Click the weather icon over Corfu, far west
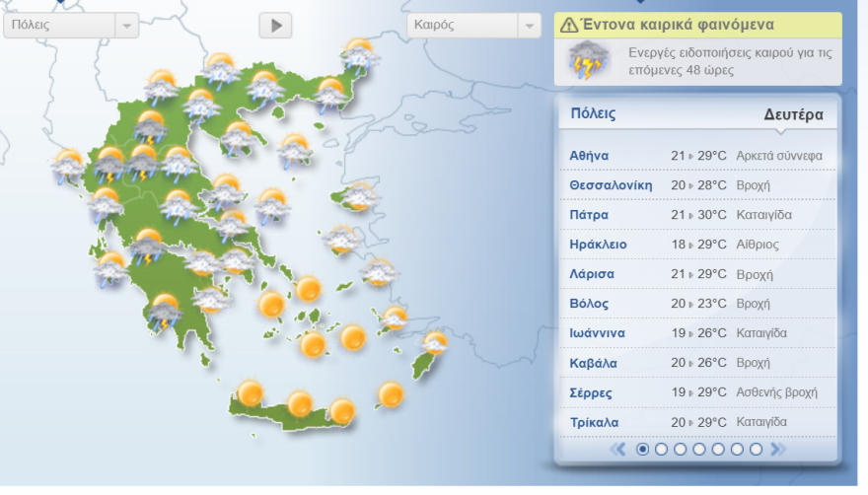868x495 pixels. point(69,165)
